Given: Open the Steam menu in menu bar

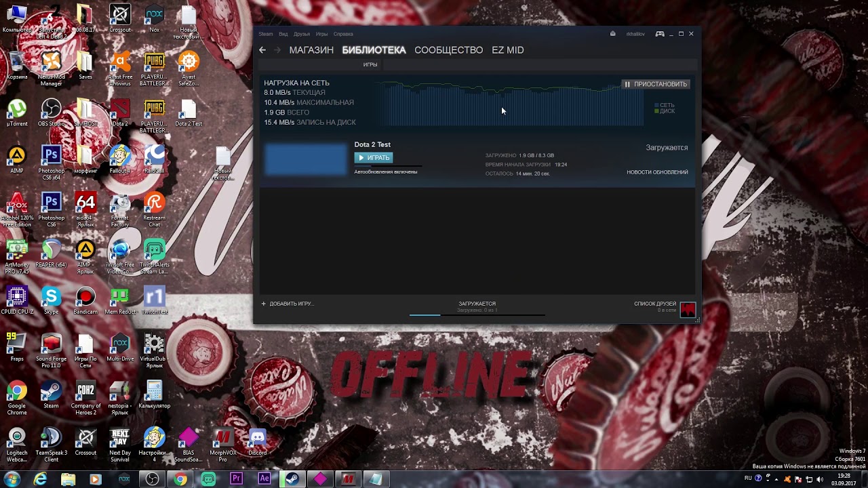Looking at the screenshot, I should [x=265, y=34].
